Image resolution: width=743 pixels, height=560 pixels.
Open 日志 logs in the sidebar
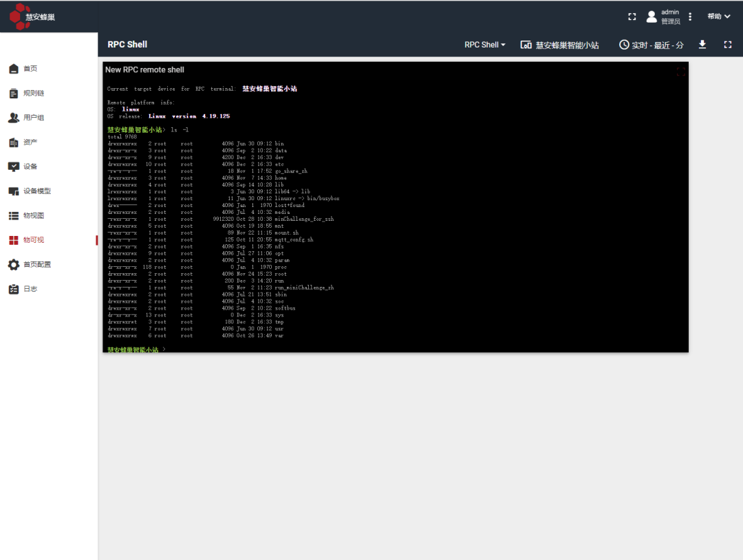(30, 289)
